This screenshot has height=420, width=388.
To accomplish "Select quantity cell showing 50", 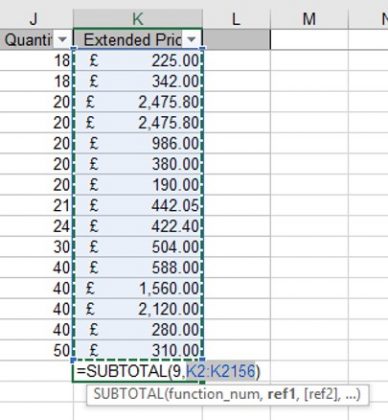I will point(36,350).
